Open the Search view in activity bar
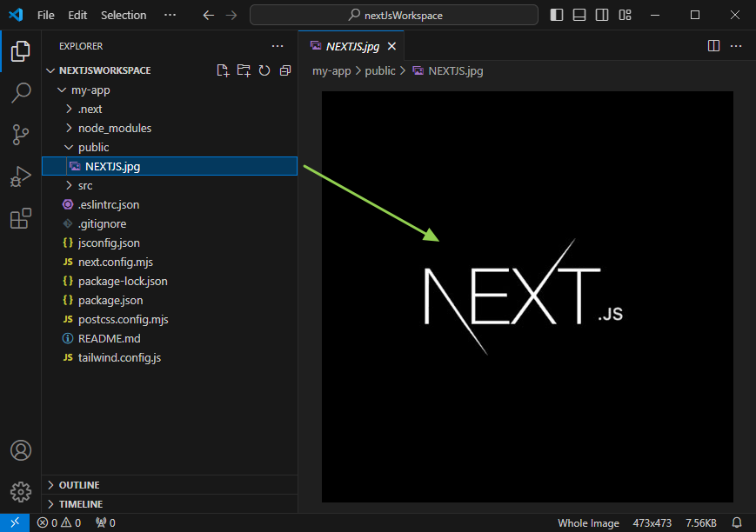756x532 pixels. point(20,92)
